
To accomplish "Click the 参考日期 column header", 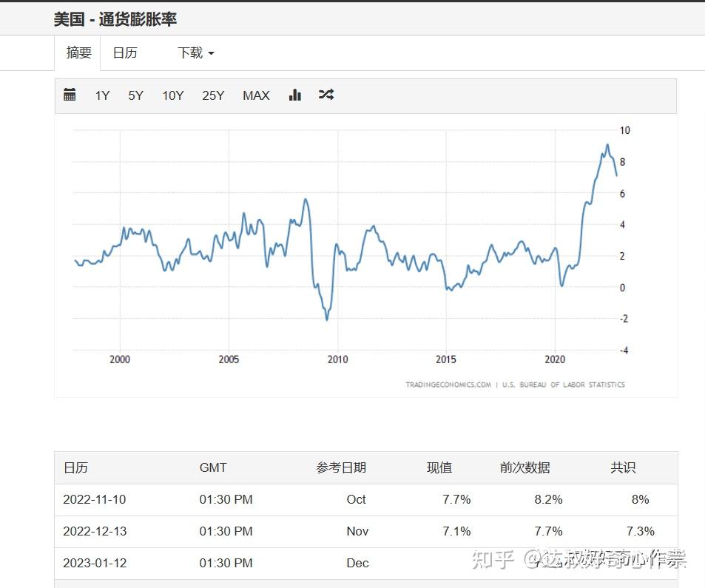I will (x=341, y=467).
